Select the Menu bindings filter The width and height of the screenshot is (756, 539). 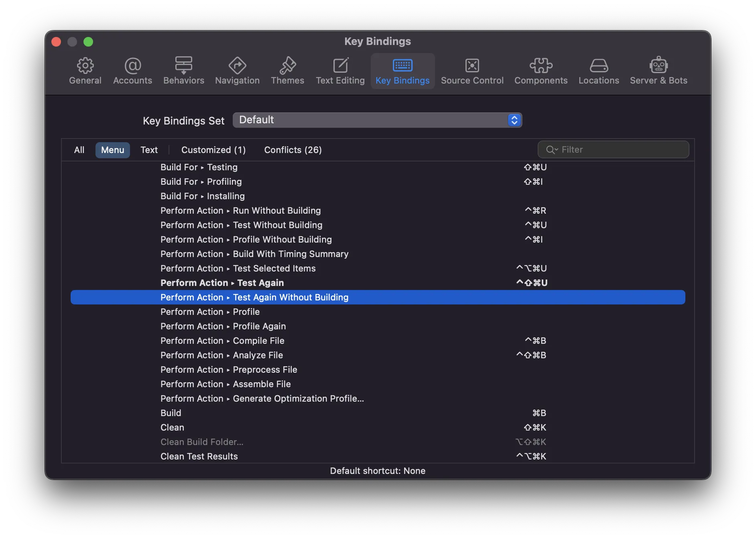pyautogui.click(x=112, y=150)
